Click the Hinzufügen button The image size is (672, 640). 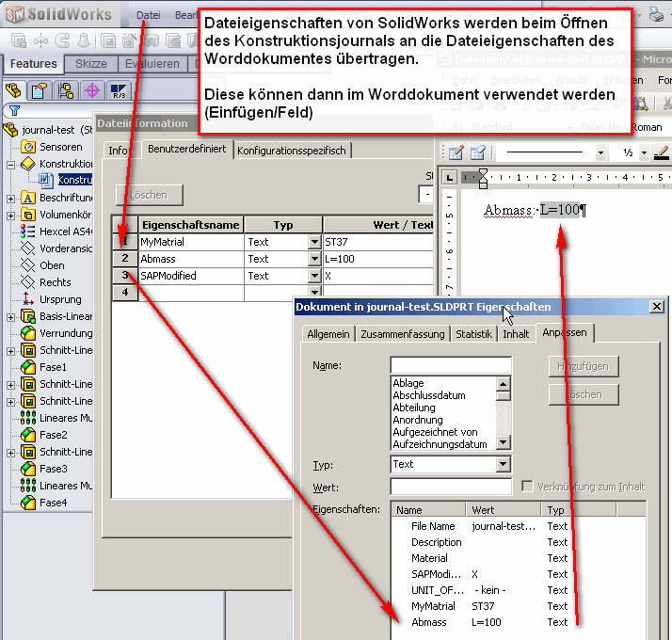(584, 366)
